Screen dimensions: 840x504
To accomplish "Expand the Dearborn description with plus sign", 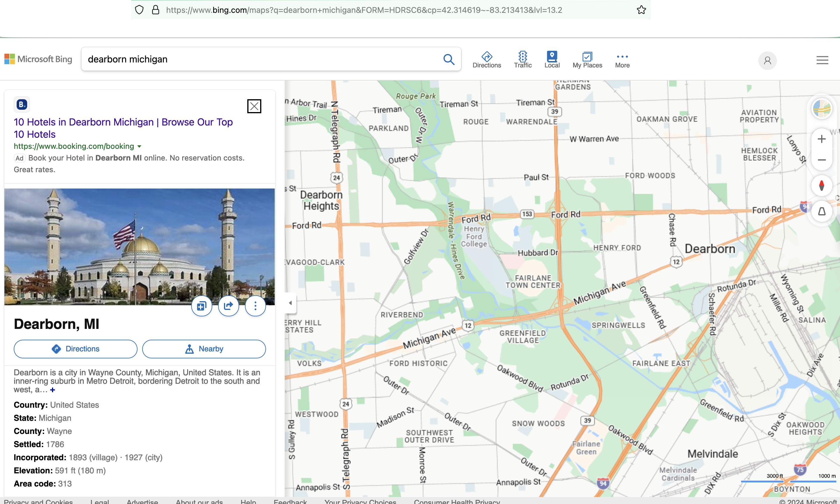I will 52,390.
